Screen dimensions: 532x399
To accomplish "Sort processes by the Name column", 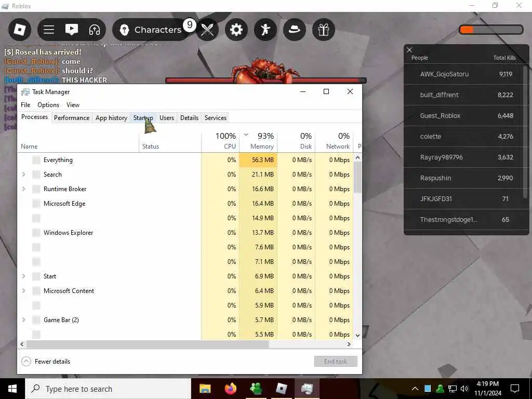I will (x=78, y=142).
